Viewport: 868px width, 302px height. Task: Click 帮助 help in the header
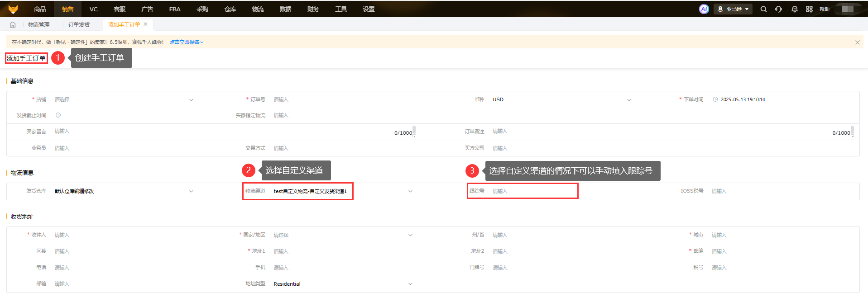825,9
